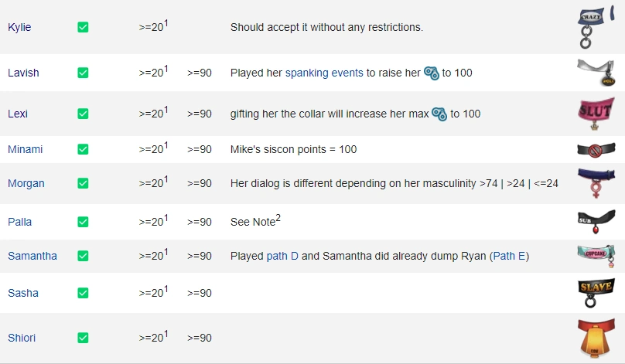Toggle the green checkbox in Kylie's row
625x364 pixels.
83,27
